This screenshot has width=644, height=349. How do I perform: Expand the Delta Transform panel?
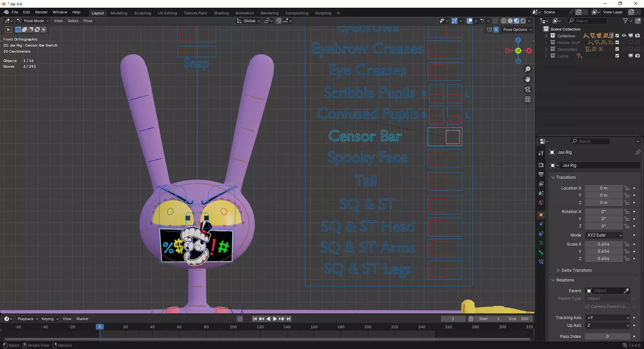pos(558,270)
